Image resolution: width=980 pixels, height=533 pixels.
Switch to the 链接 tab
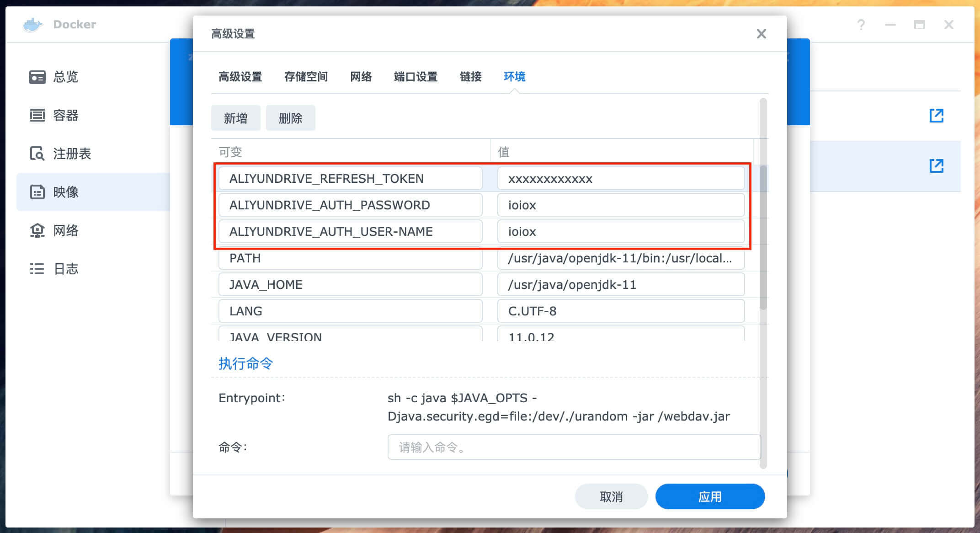[x=471, y=77]
